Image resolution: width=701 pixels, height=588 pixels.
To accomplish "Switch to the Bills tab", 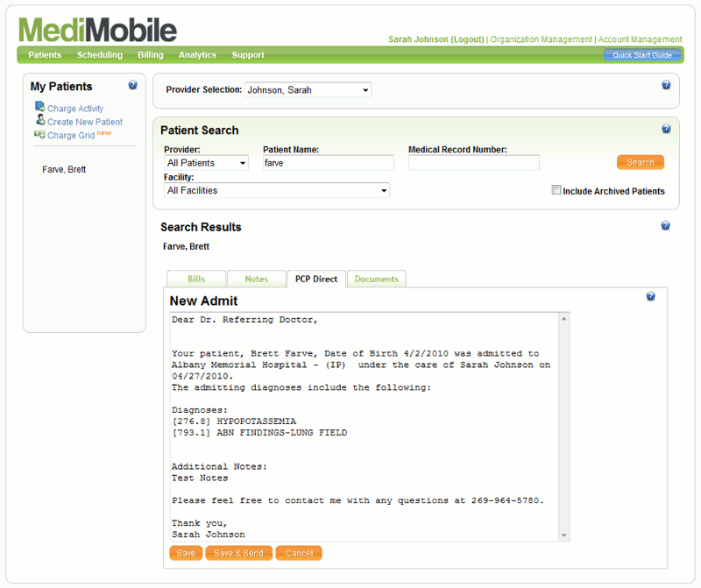I will coord(196,279).
